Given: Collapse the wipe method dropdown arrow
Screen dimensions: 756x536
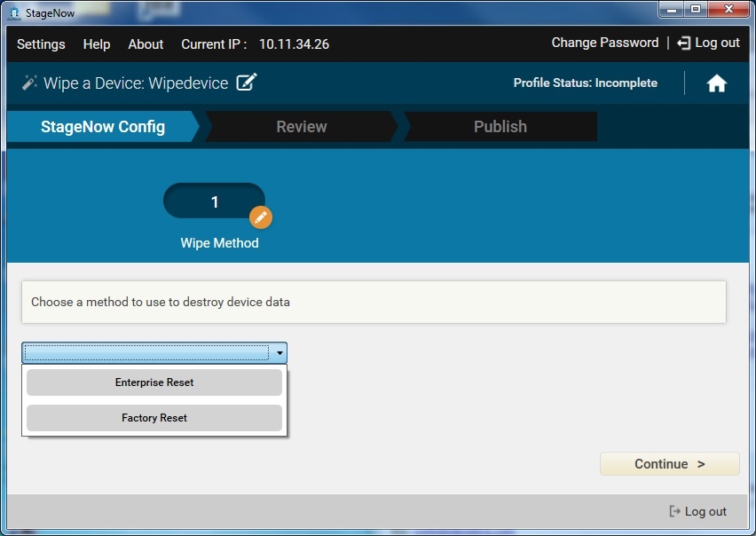Looking at the screenshot, I should [280, 353].
